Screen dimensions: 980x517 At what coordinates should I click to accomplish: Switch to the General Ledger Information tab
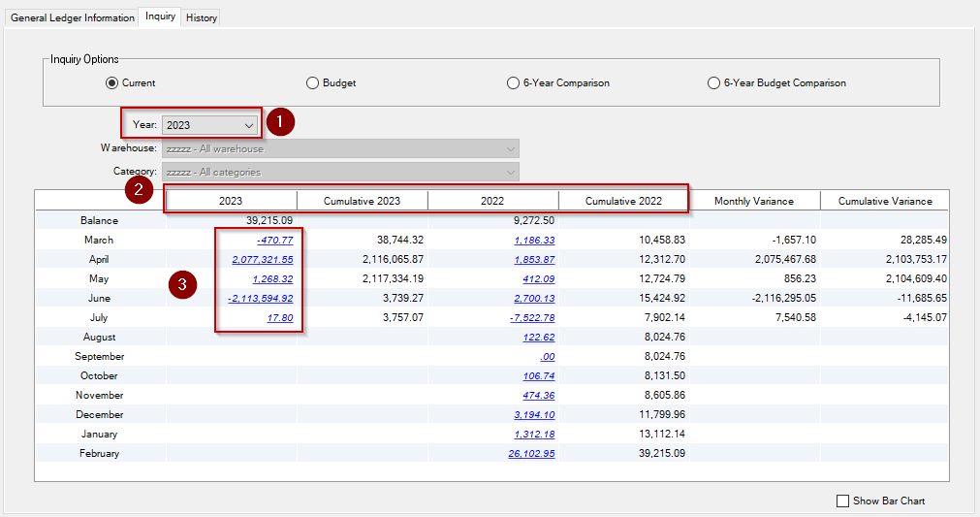click(73, 18)
